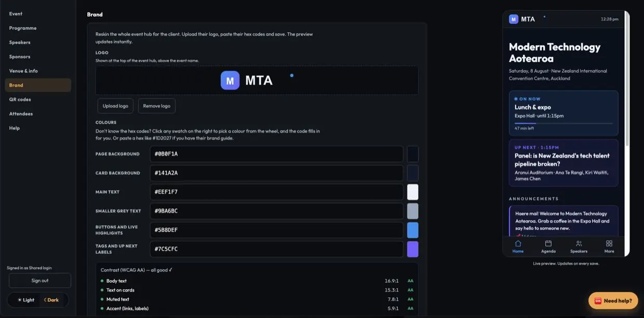Screen dimensions: 644x318
Task: Open the Need help? widget
Action: pos(613,301)
